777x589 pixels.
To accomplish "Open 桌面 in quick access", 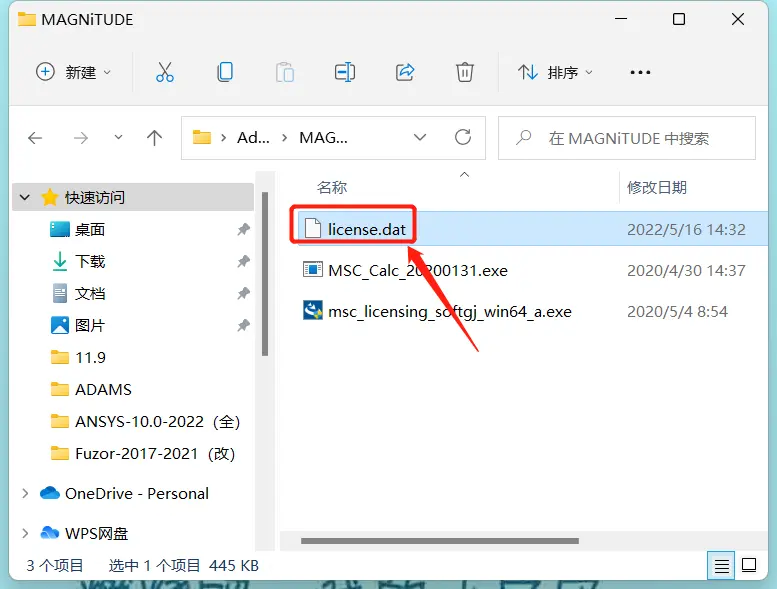I will tap(90, 229).
